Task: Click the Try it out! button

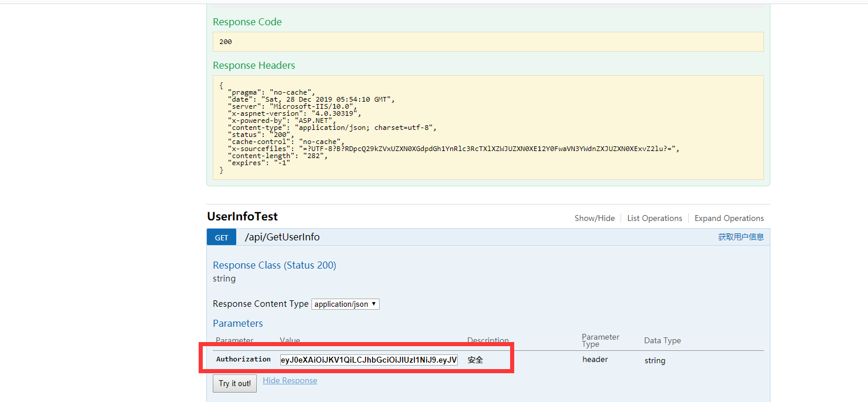Action: [234, 383]
